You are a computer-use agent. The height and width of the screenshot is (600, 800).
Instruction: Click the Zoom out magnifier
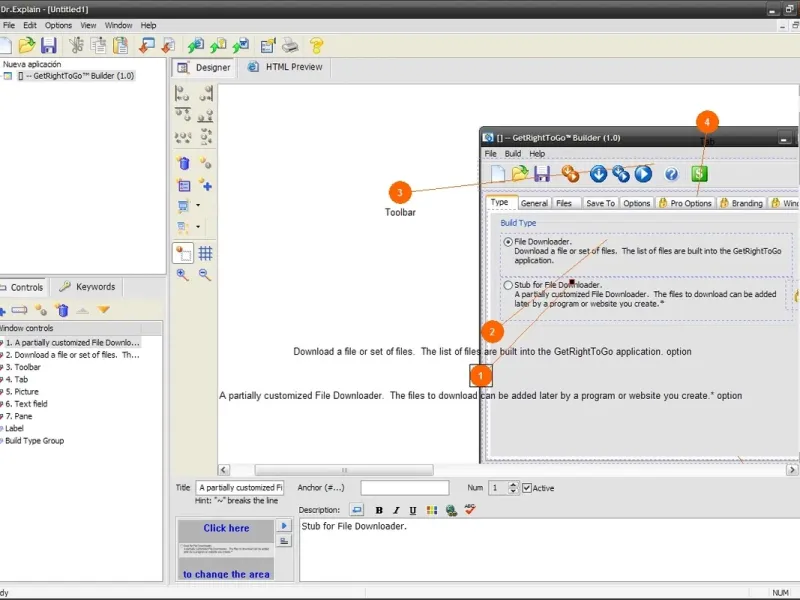click(x=205, y=274)
